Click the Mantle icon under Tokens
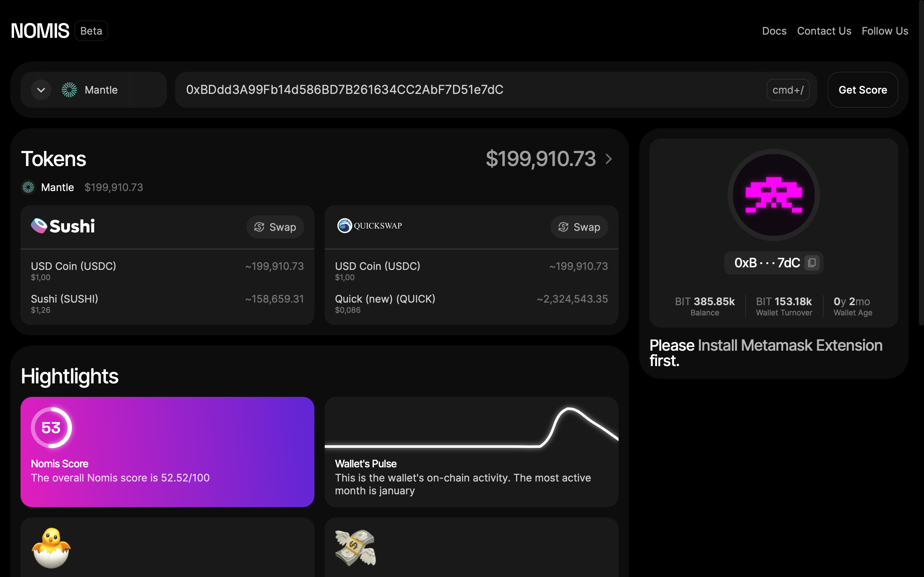This screenshot has height=577, width=924. tap(28, 188)
